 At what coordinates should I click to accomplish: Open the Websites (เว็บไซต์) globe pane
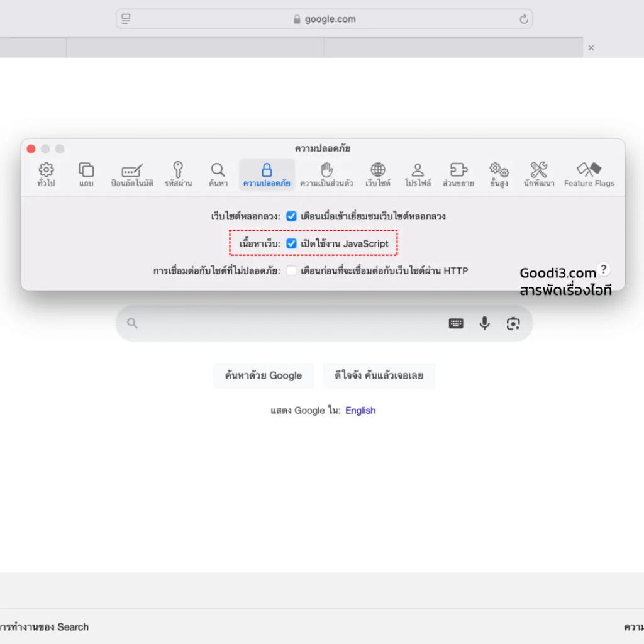tap(378, 175)
